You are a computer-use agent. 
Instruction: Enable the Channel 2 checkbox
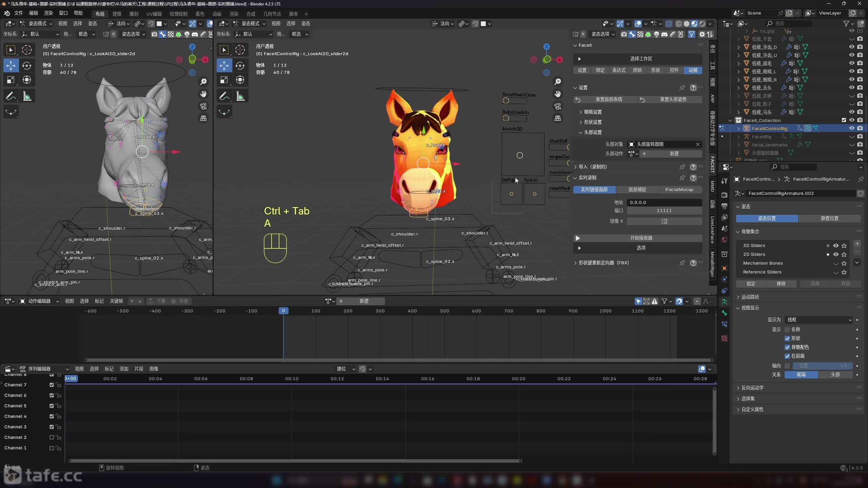(52, 437)
